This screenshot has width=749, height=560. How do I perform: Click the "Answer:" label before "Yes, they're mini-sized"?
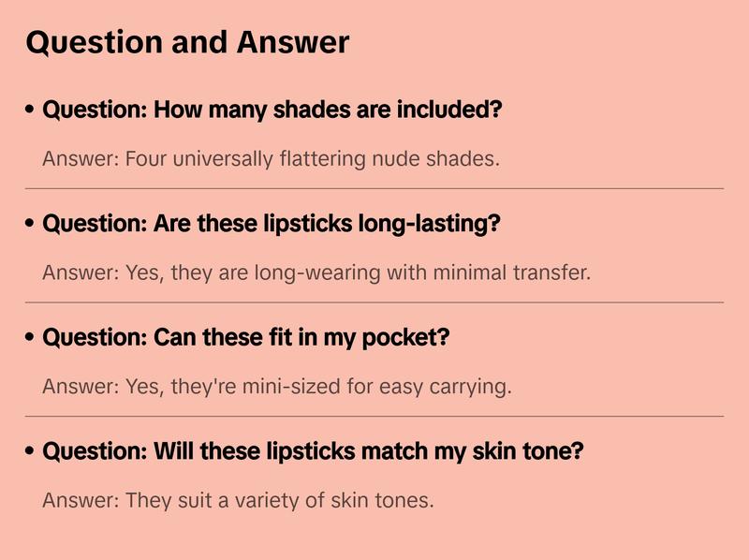pos(81,386)
